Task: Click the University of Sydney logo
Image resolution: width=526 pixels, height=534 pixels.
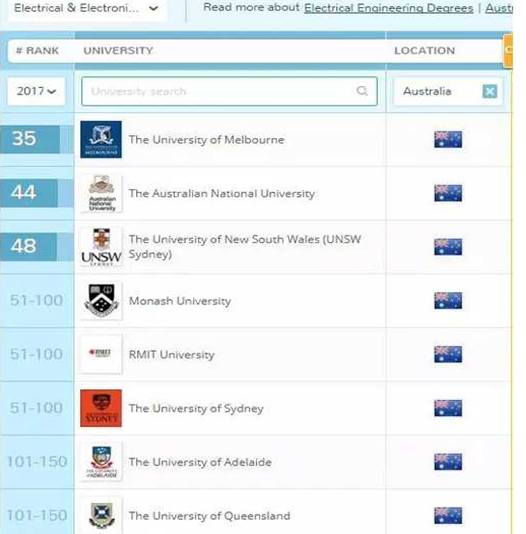Action: 101,408
